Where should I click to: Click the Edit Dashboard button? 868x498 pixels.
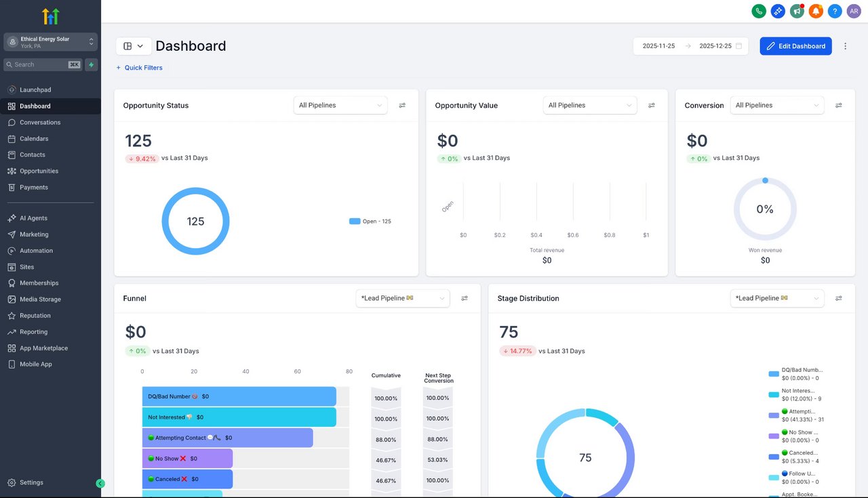coord(795,46)
